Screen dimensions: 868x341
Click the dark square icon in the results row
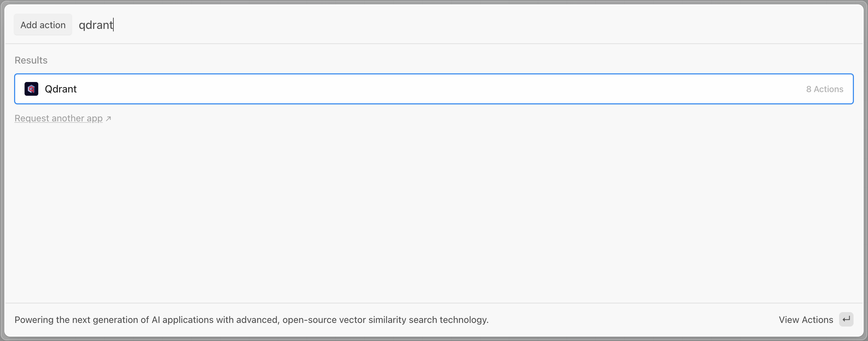coord(31,89)
